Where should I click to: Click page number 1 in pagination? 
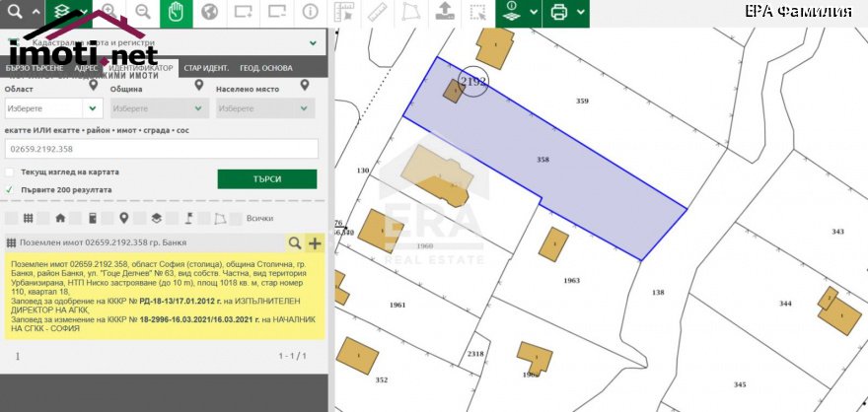pyautogui.click(x=17, y=356)
